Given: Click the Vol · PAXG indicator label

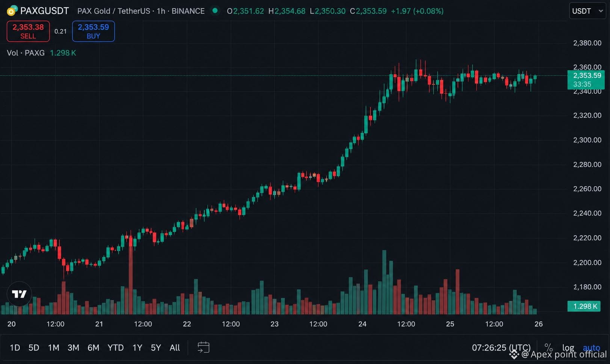Looking at the screenshot, I should coord(26,53).
